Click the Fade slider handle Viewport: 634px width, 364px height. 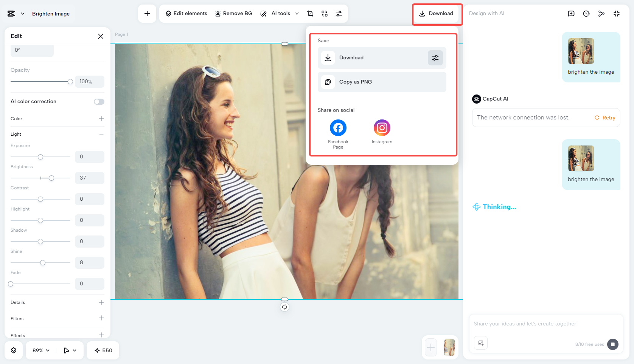click(11, 284)
